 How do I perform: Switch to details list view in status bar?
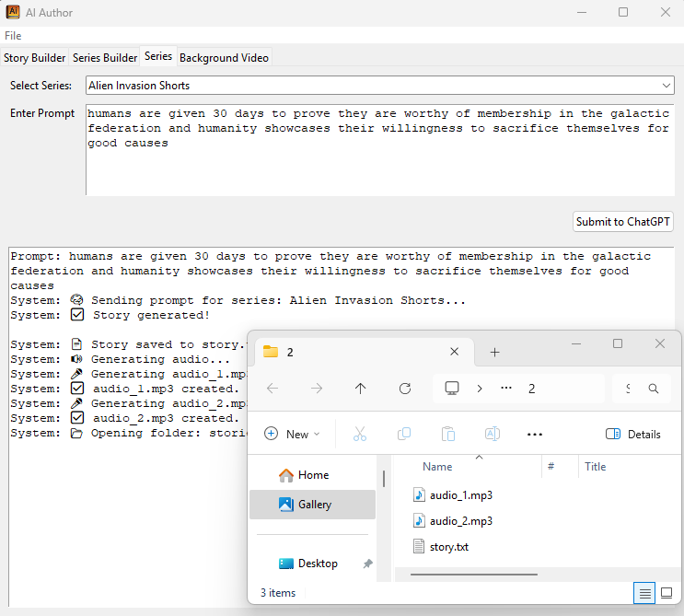pos(644,593)
